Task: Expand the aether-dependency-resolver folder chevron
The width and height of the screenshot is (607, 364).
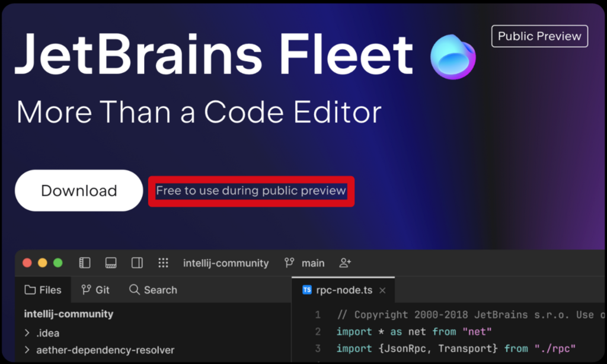Action: [x=27, y=350]
